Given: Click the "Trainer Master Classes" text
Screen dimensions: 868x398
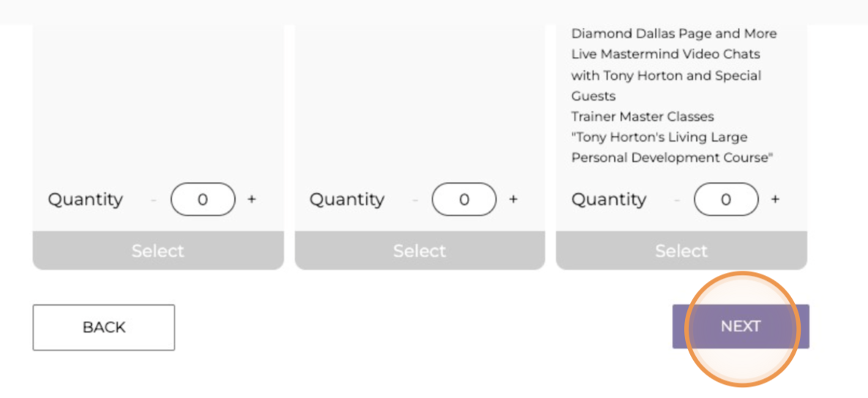Looking at the screenshot, I should point(643,116).
